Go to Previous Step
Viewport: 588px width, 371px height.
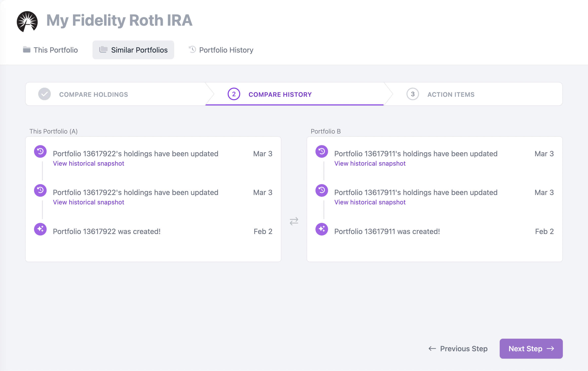click(x=458, y=349)
